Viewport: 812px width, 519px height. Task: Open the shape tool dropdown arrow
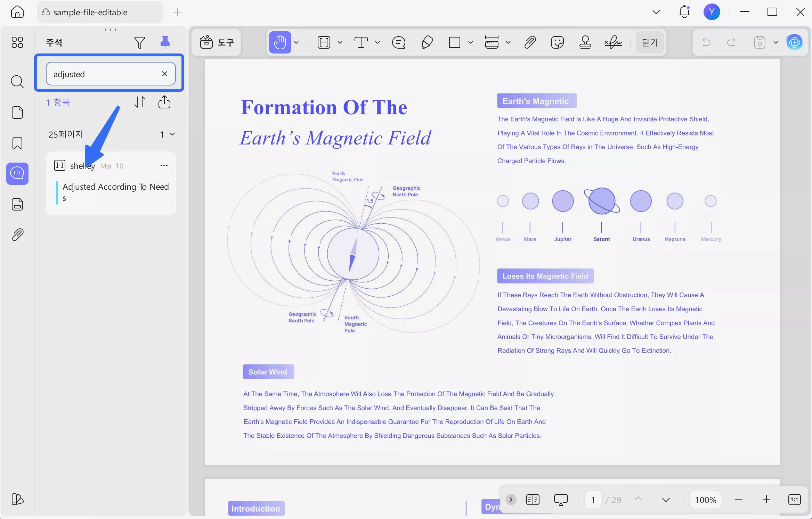(x=471, y=42)
